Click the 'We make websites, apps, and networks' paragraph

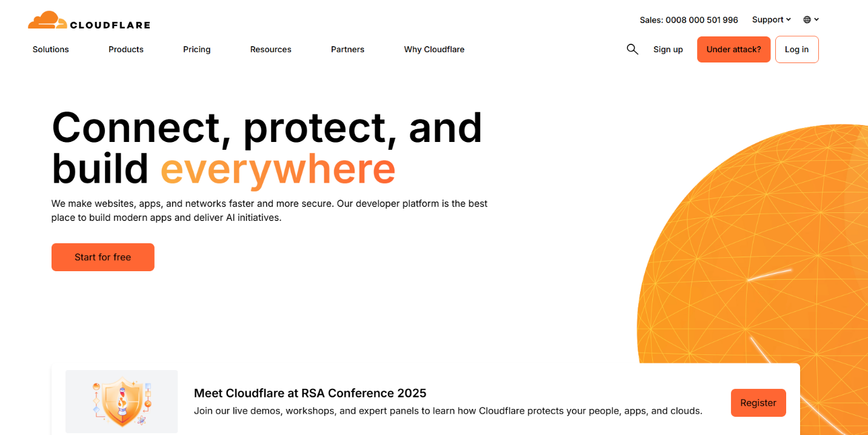(x=270, y=211)
